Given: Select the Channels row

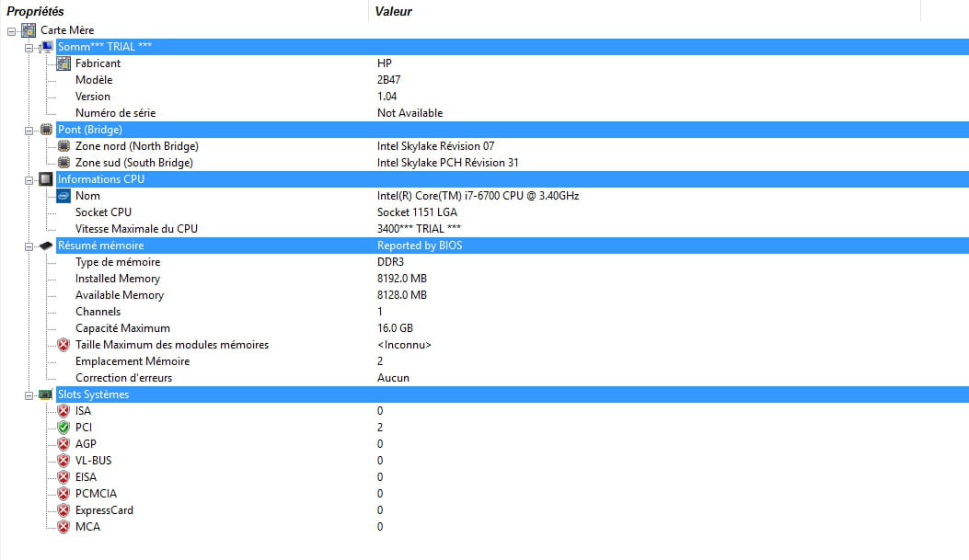Looking at the screenshot, I should [x=98, y=312].
